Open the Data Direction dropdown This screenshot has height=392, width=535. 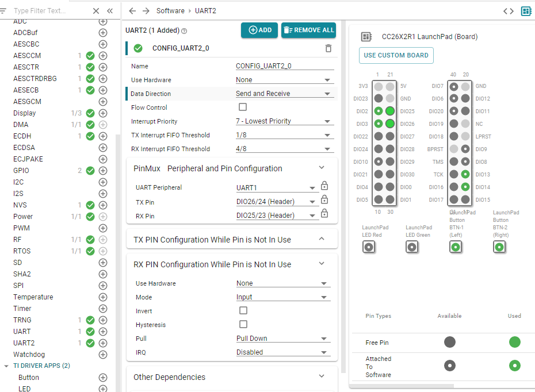click(285, 94)
